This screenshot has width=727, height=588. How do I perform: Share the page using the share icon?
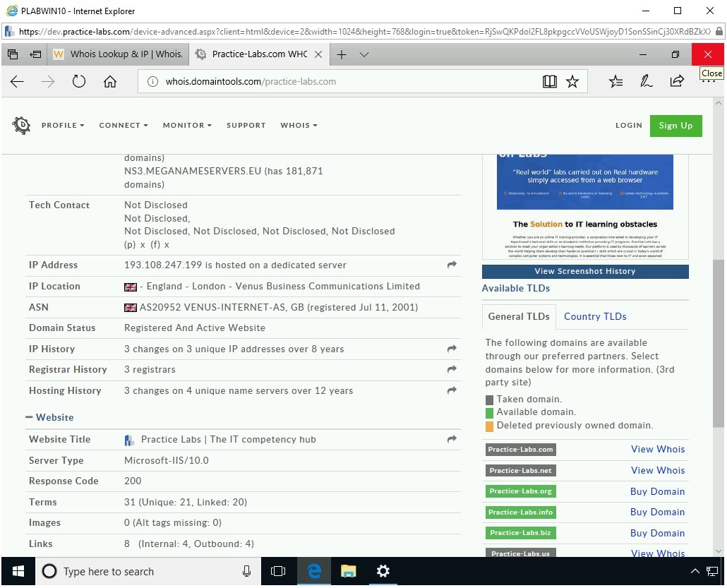677,81
